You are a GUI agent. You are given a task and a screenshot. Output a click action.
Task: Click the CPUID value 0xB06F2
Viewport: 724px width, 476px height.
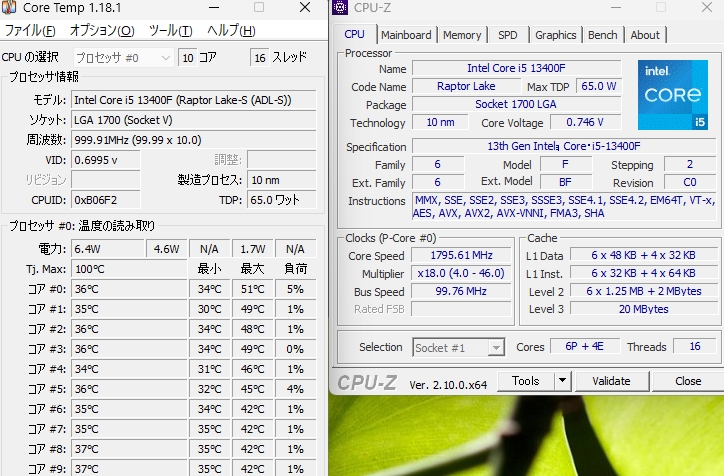pyautogui.click(x=106, y=200)
